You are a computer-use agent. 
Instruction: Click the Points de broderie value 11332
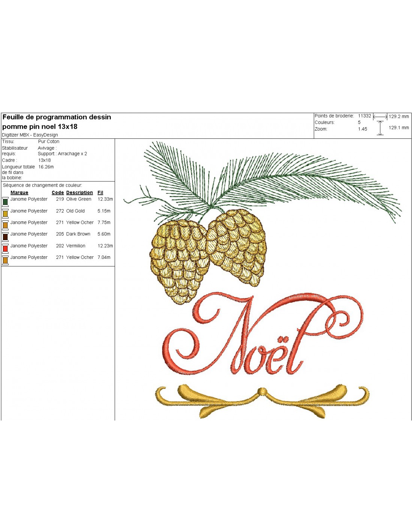click(364, 116)
